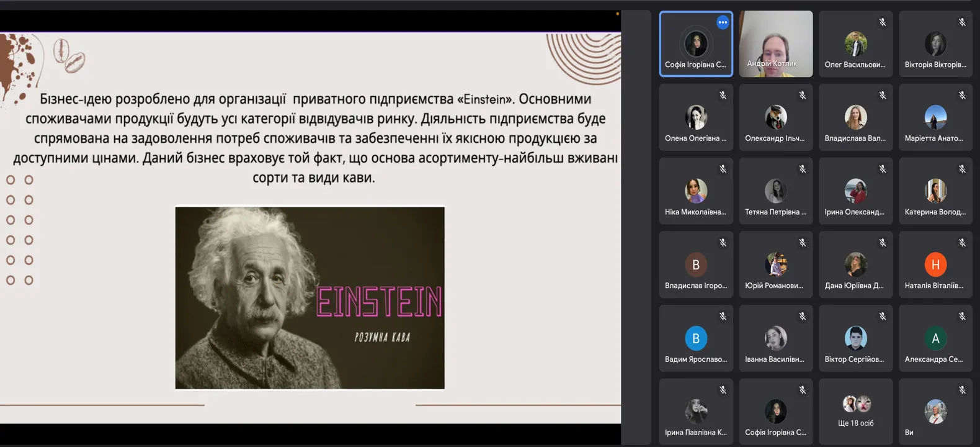Click the Тетяна Петрівна name label
Viewport: 980px width, 447px height.
click(775, 212)
